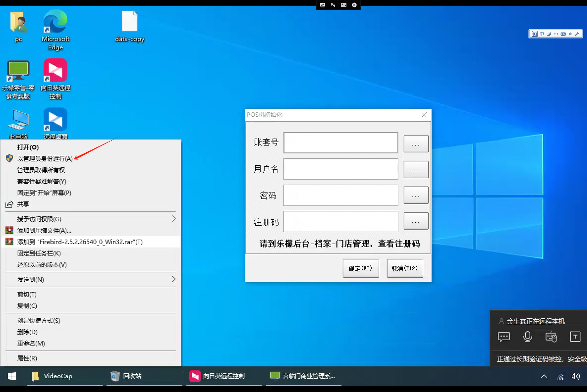Screen dimensions: 587x392
Task: Click the fullscreen arrows icon in top remote toolbar
Action: [x=344, y=5]
